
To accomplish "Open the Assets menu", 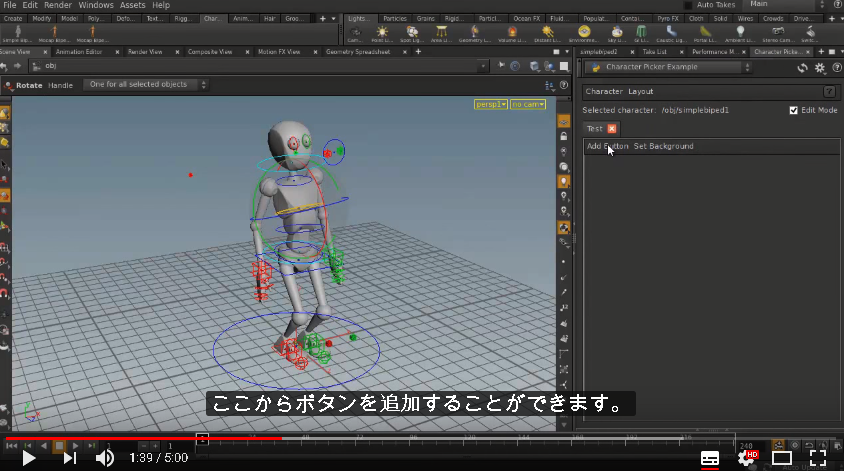I will [132, 5].
